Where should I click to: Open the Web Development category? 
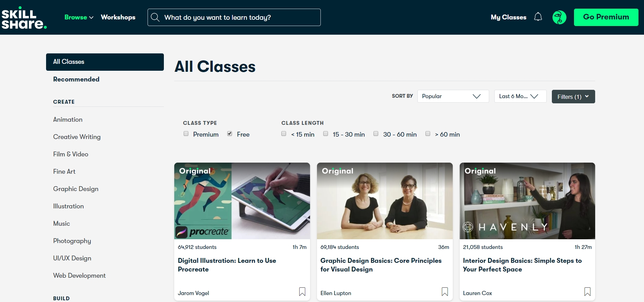[79, 276]
